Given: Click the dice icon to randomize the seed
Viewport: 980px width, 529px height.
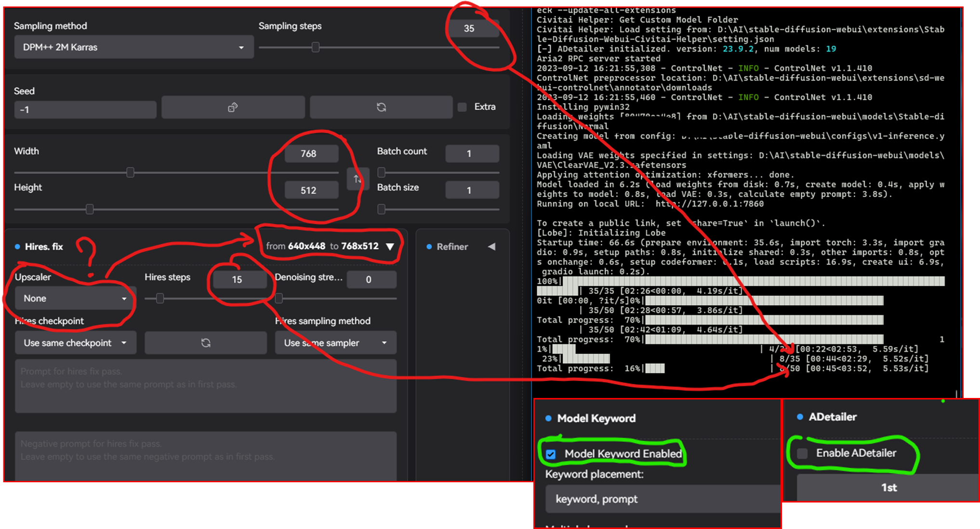Looking at the screenshot, I should click(233, 107).
